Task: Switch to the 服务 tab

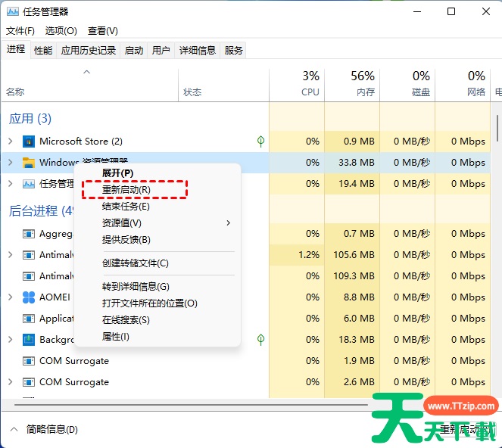Action: [x=233, y=50]
